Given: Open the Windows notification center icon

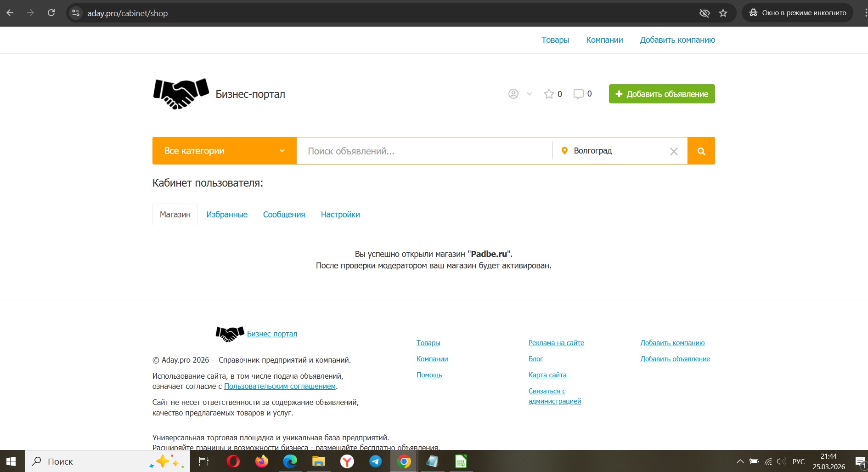Looking at the screenshot, I should coord(860,461).
